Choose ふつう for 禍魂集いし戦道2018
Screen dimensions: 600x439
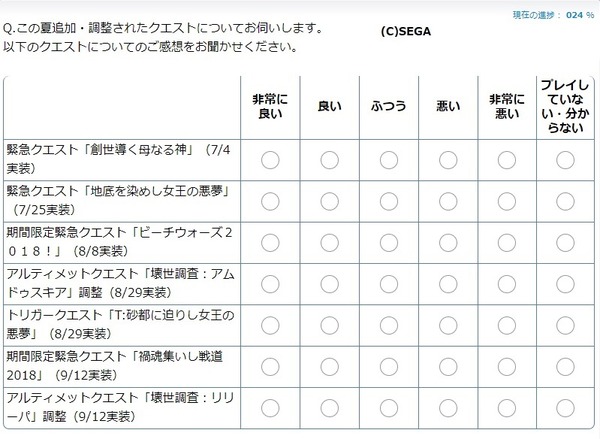[389, 367]
